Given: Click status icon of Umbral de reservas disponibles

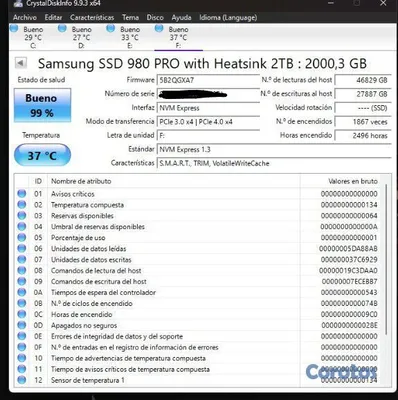Looking at the screenshot, I should tap(22, 227).
